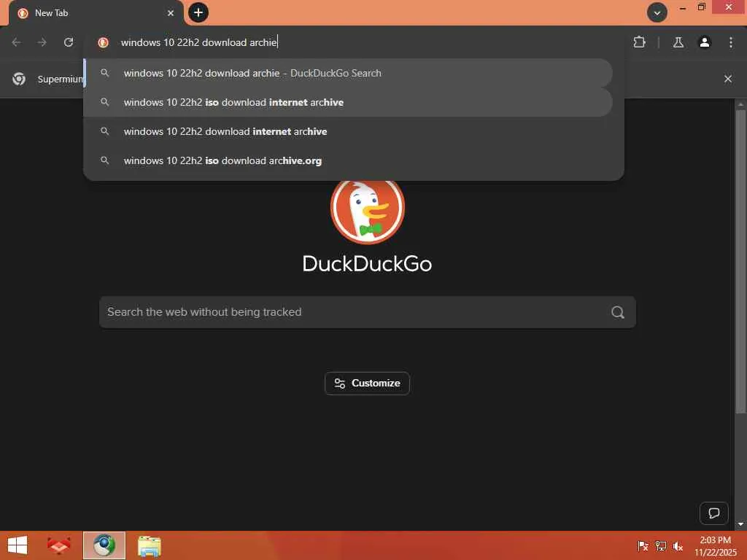Click the magnifier search icon in DuckDuckGo box
The image size is (747, 560).
tap(618, 312)
